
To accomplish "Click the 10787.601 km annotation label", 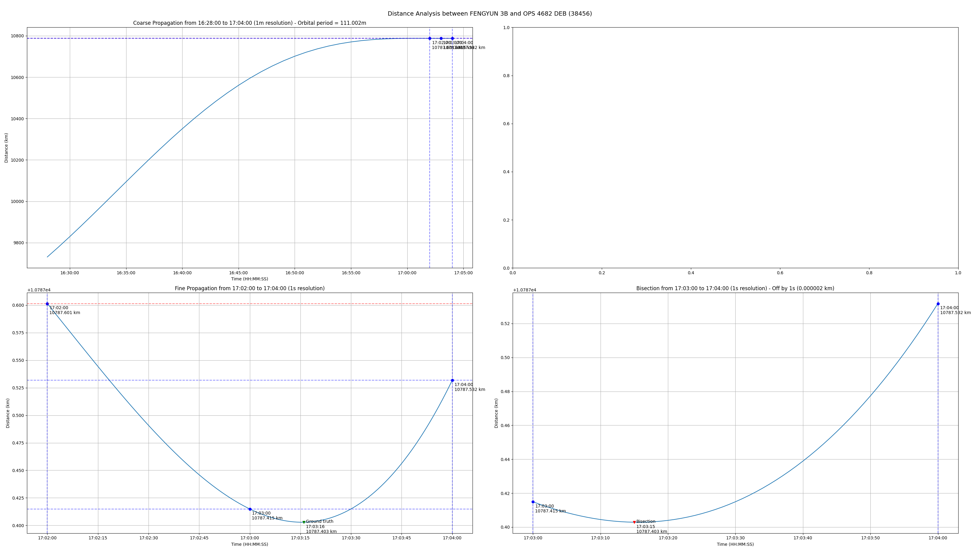I will (x=65, y=313).
